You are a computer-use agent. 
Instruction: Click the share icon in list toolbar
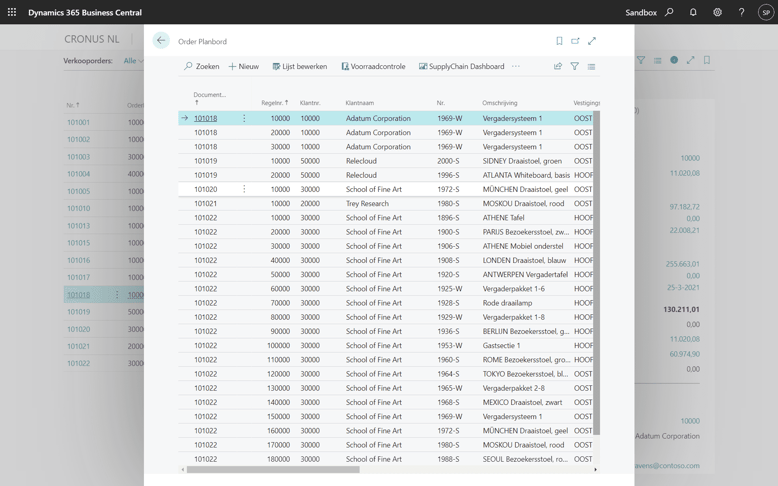[x=558, y=66]
